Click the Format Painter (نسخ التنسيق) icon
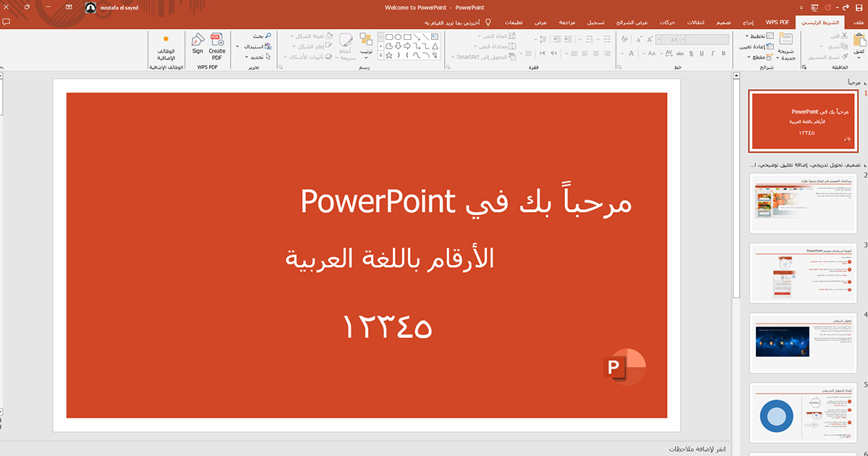Viewport: 868px width, 456px height. 843,56
